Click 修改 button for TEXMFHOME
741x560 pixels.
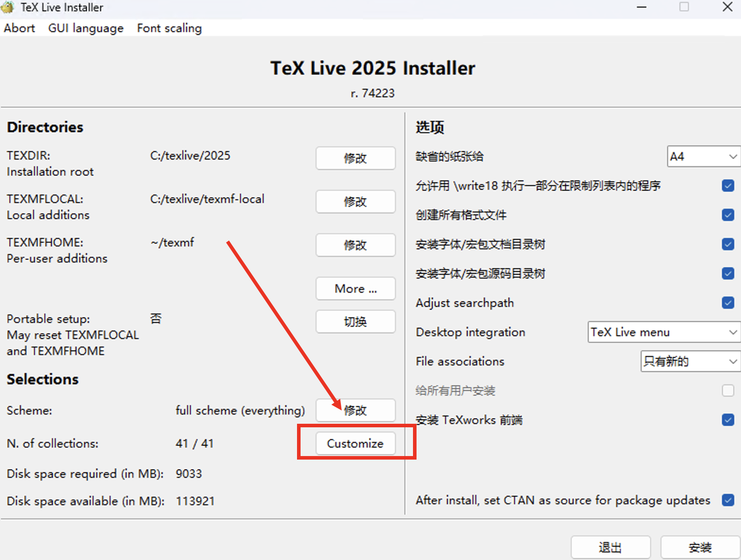[x=355, y=245]
